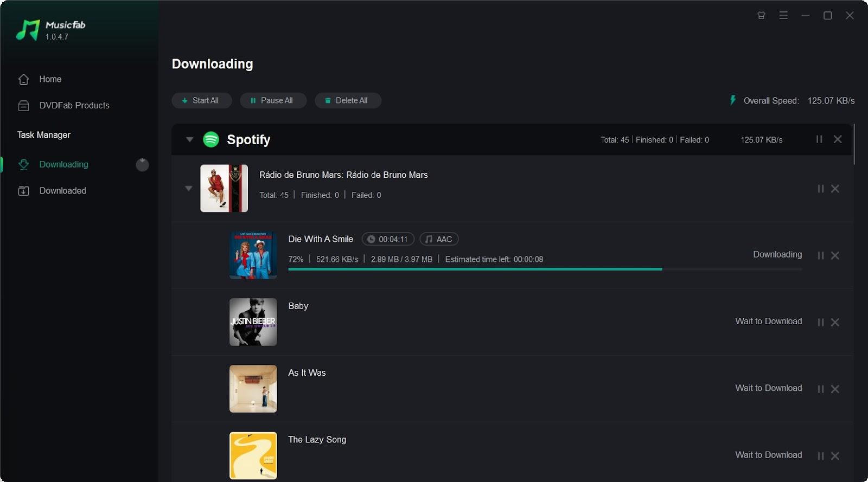The image size is (868, 482).
Task: Click the As It Was cover
Action: (253, 389)
